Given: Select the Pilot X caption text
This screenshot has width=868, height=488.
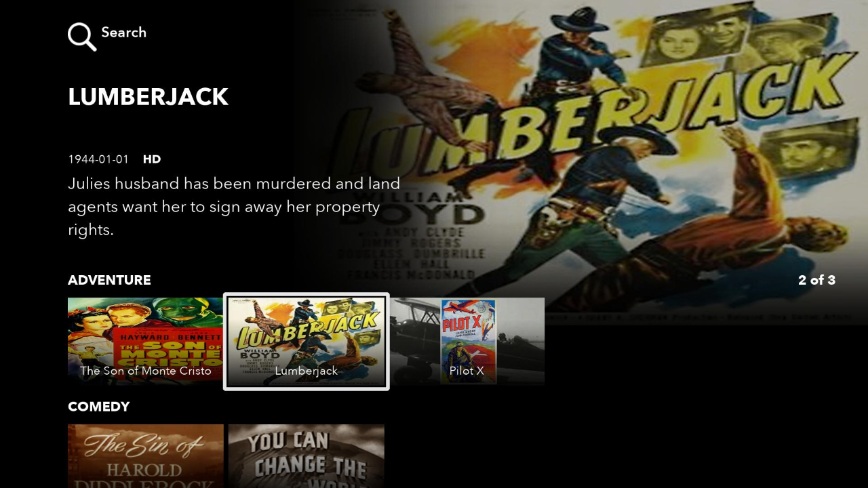Looking at the screenshot, I should [x=467, y=371].
